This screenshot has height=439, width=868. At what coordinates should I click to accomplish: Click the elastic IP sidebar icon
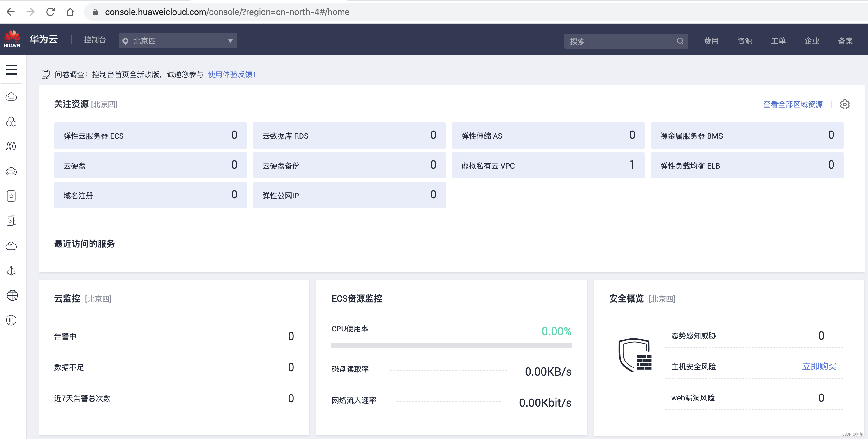(11, 320)
